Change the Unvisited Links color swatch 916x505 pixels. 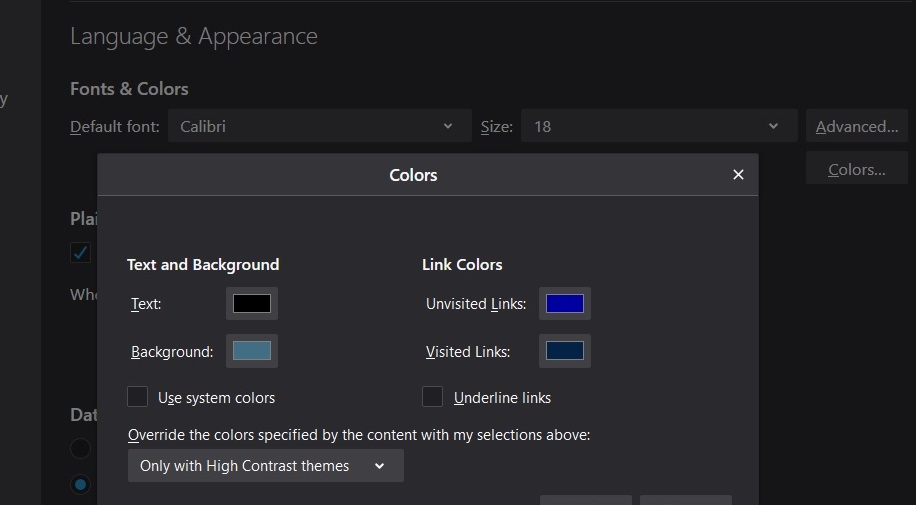click(x=565, y=303)
